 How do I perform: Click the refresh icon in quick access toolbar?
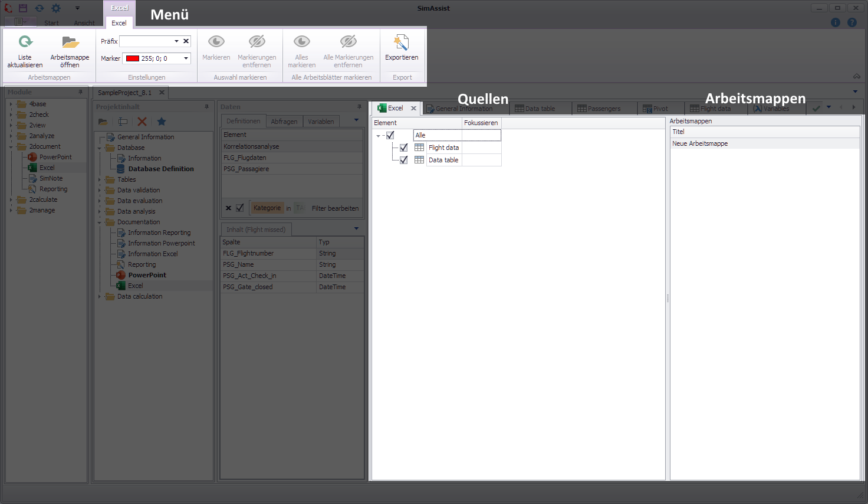tap(39, 8)
